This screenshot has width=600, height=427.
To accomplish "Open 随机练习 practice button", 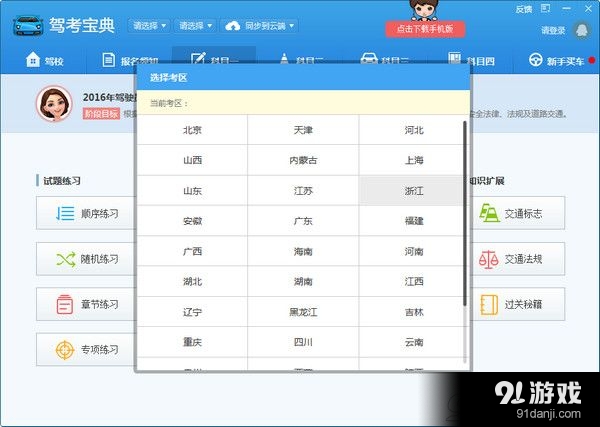I will 86,259.
